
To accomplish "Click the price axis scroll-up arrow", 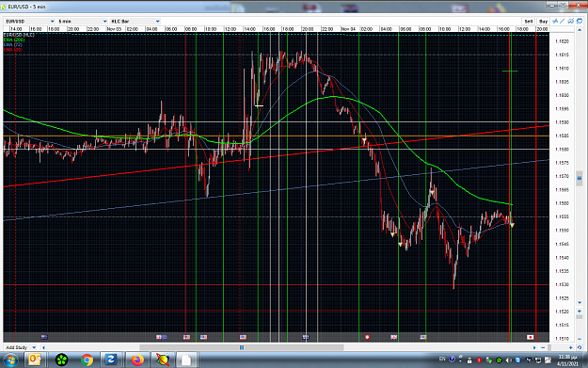I will [x=580, y=29].
